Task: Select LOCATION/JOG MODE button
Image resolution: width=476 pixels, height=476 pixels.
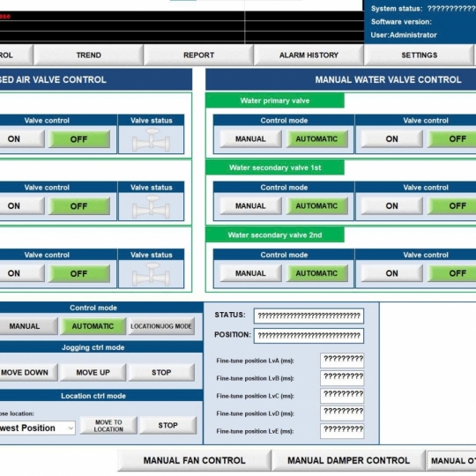Action: coord(161,326)
